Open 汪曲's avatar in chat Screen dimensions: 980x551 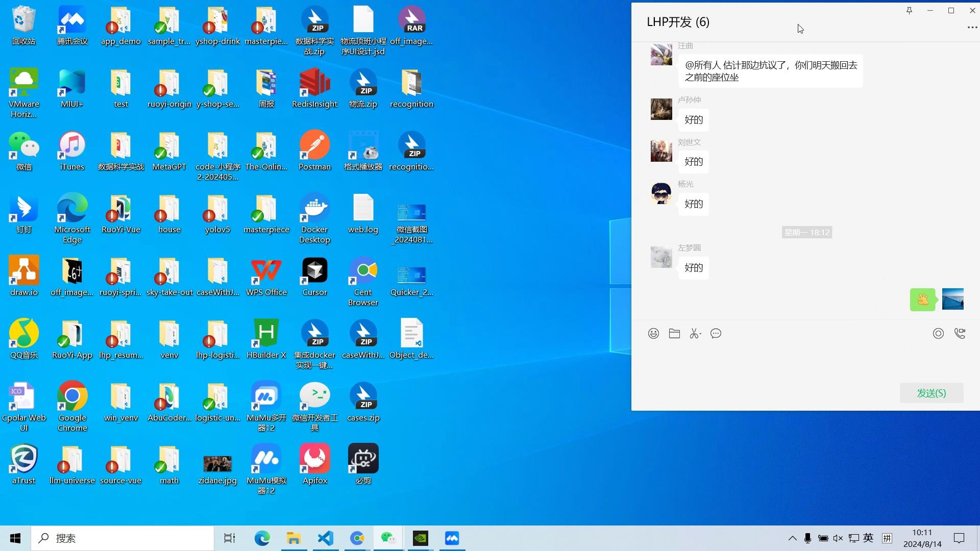point(661,55)
